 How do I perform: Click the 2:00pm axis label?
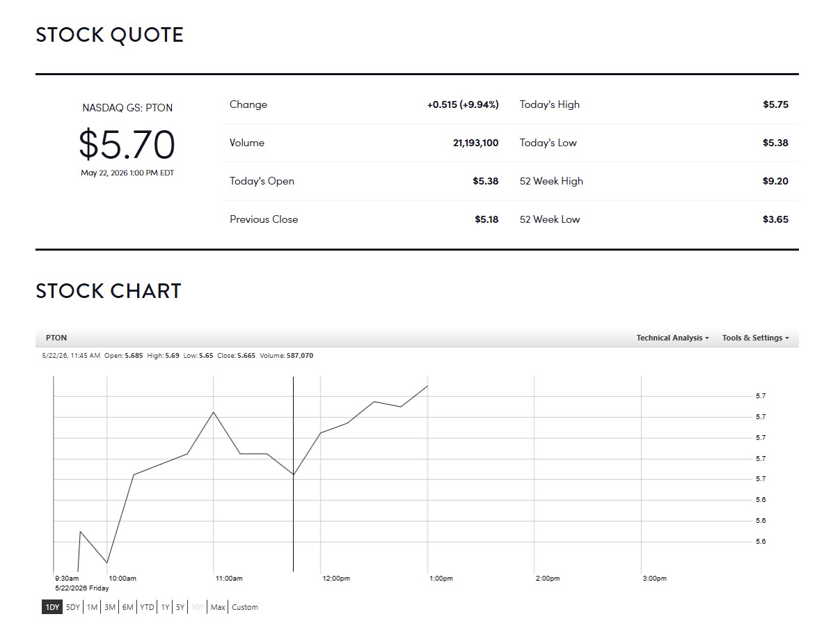click(548, 579)
